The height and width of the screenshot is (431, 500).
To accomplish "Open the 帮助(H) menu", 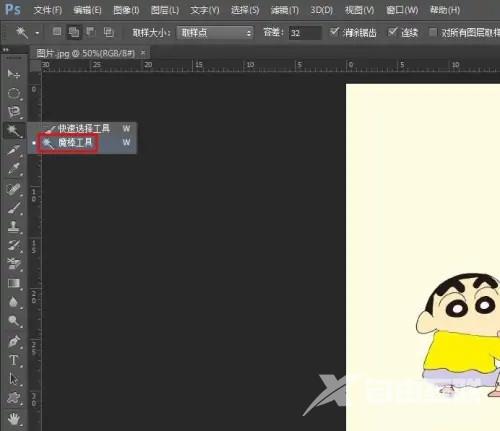I will tap(445, 10).
